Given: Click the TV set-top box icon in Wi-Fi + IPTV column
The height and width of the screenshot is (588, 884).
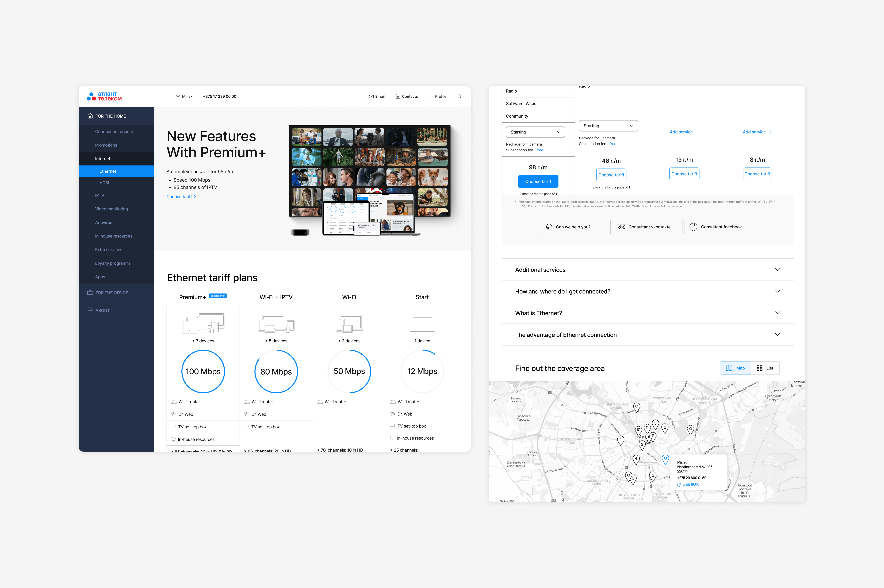Looking at the screenshot, I should pyautogui.click(x=246, y=427).
